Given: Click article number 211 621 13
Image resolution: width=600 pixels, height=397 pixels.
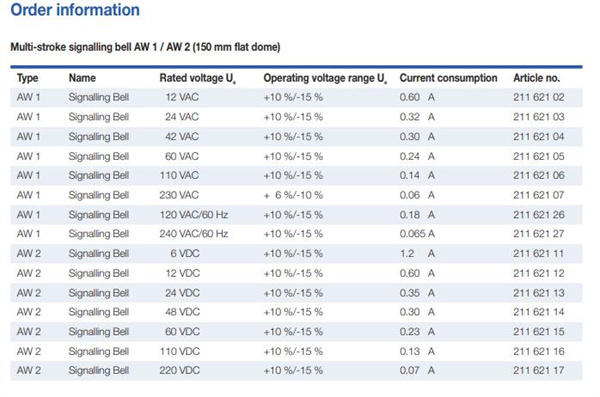Looking at the screenshot, I should 539,293.
